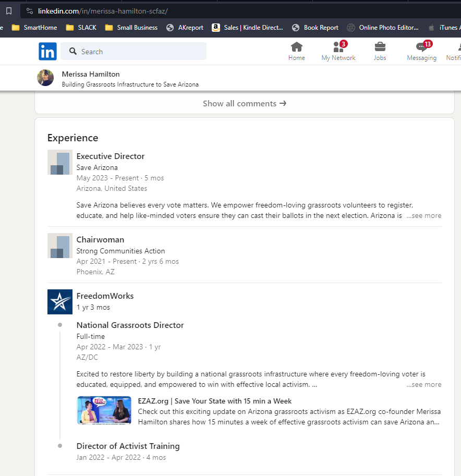Open the Online Photo Editor bookmark
The height and width of the screenshot is (476, 461).
[383, 28]
